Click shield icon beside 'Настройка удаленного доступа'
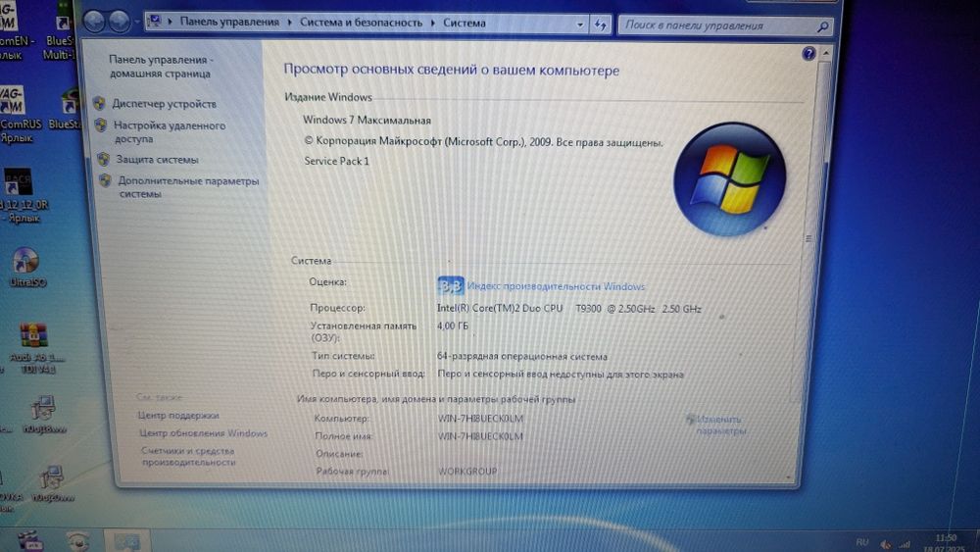This screenshot has height=552, width=980. tap(101, 125)
